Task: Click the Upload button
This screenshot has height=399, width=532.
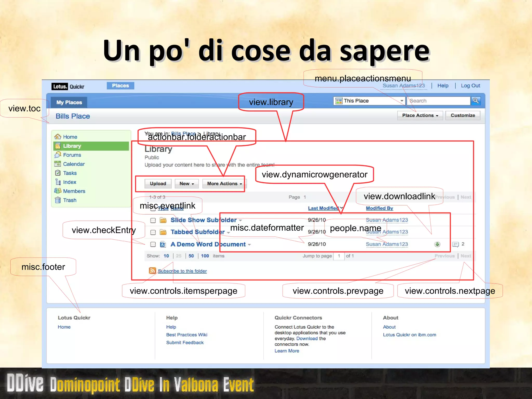Action: click(x=158, y=184)
